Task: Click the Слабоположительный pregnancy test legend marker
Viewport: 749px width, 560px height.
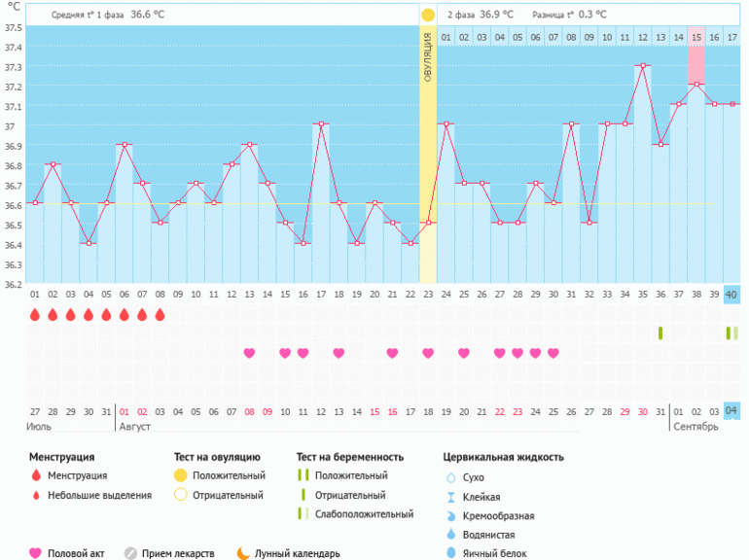Action: 304,513
